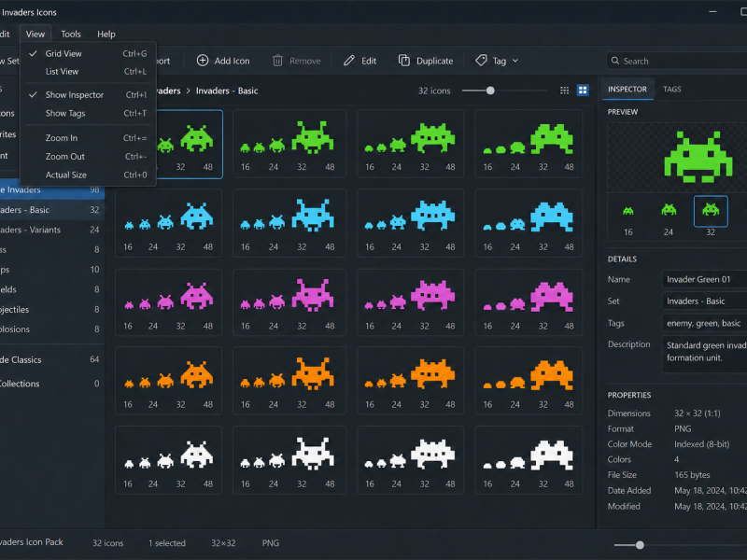This screenshot has height=560, width=747.
Task: Click the Add Icon button label
Action: [x=232, y=61]
